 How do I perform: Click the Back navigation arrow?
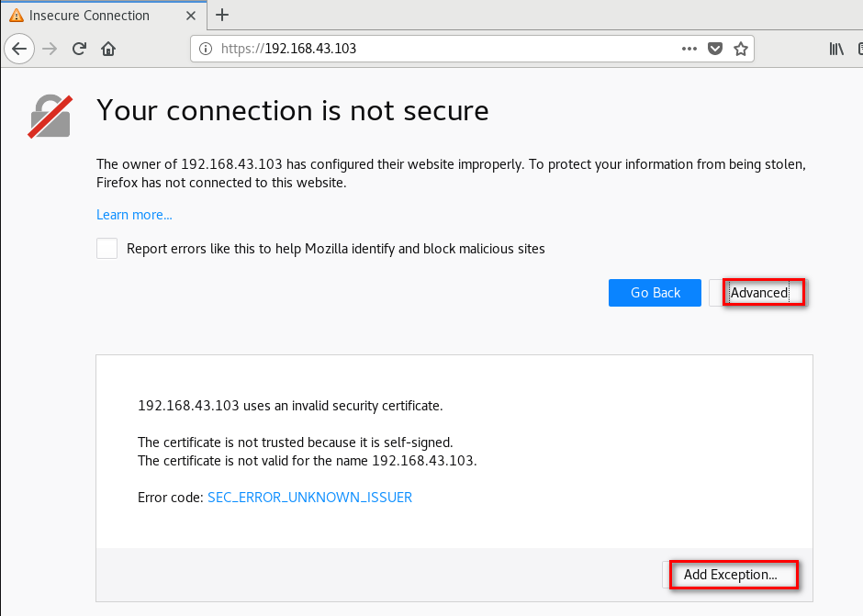19,49
